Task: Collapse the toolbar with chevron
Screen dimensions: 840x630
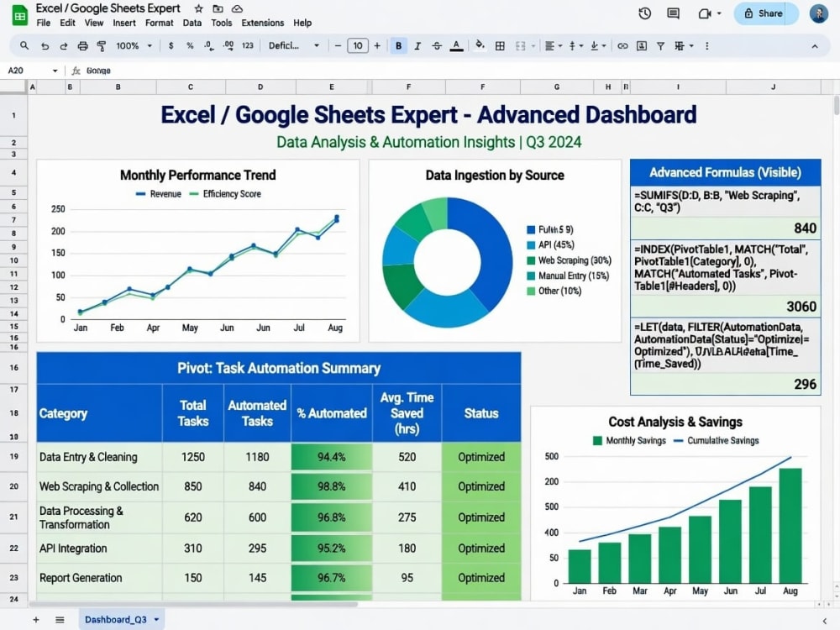Action: tap(815, 46)
